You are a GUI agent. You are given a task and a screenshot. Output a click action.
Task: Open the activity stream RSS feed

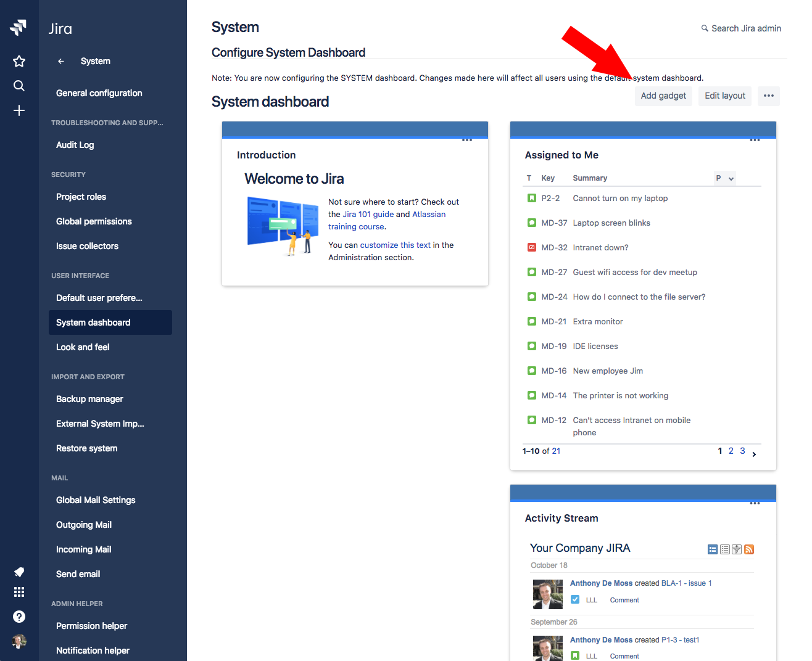point(749,549)
